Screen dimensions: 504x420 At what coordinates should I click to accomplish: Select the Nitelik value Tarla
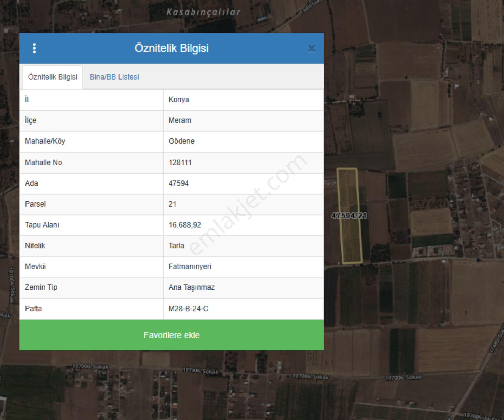click(176, 246)
